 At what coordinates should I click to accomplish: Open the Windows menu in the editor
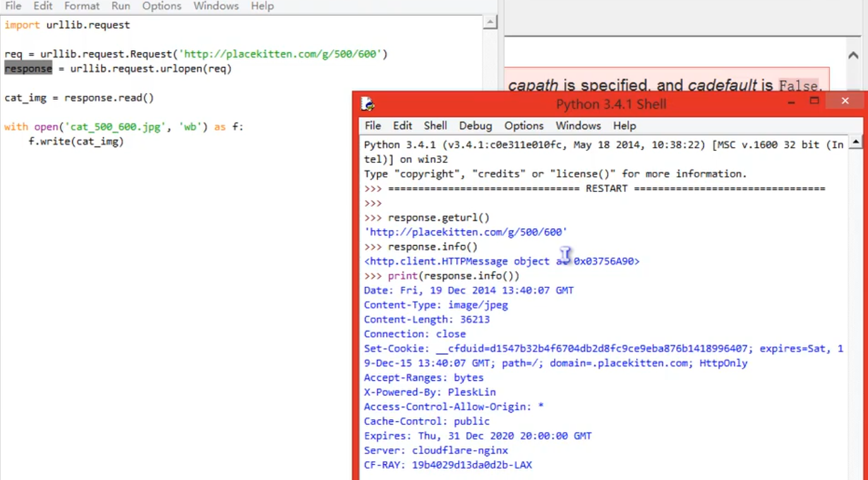(x=215, y=6)
